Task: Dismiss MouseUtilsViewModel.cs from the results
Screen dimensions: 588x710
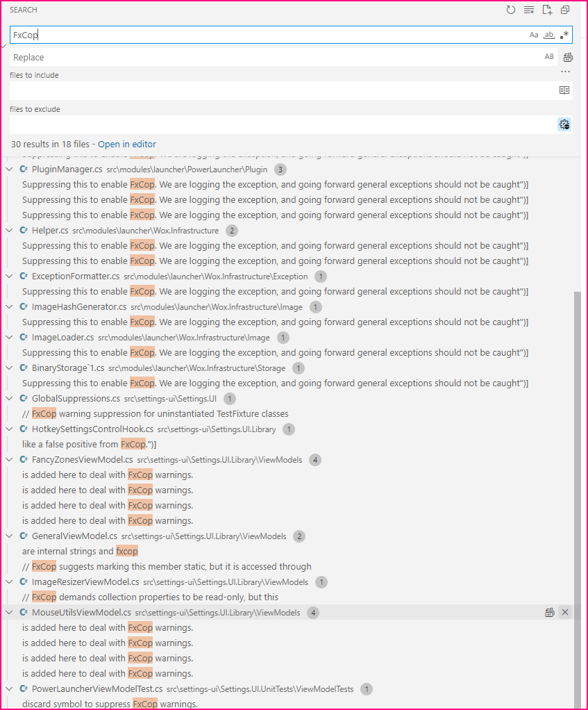Action: pyautogui.click(x=564, y=612)
